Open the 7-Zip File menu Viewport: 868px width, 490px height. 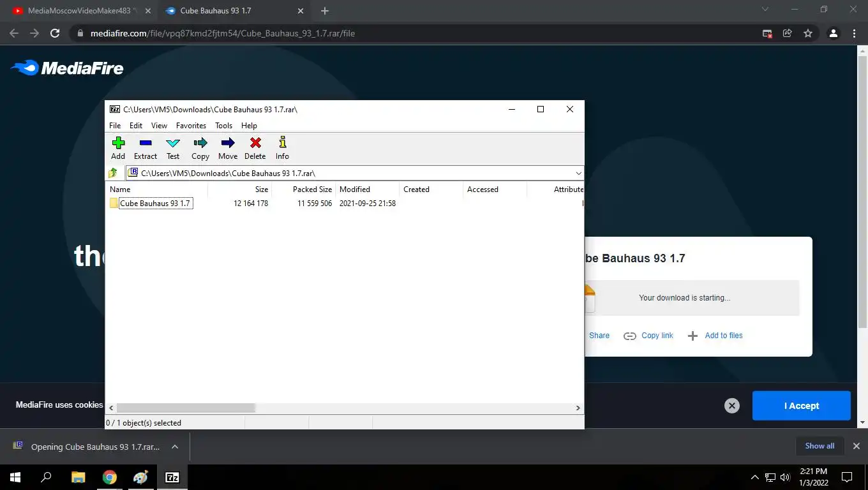tap(115, 126)
